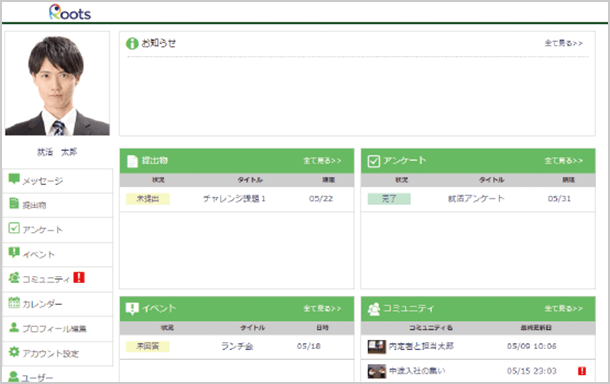610x384 pixels.
Task: Open the 中途入社の集い community
Action: [x=417, y=371]
